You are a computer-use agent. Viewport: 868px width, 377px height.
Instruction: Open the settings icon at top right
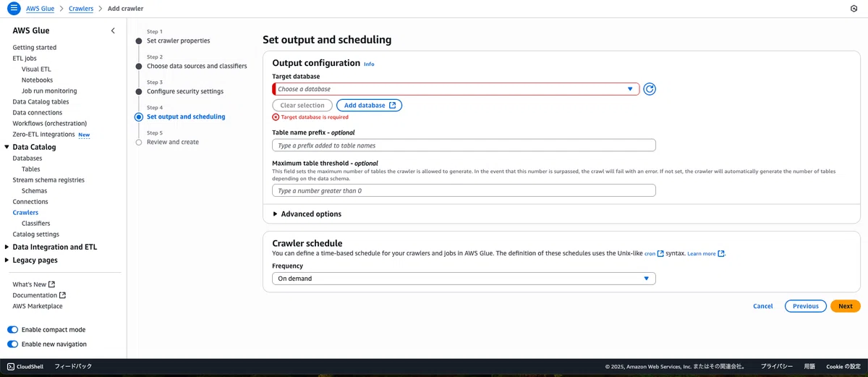point(854,9)
